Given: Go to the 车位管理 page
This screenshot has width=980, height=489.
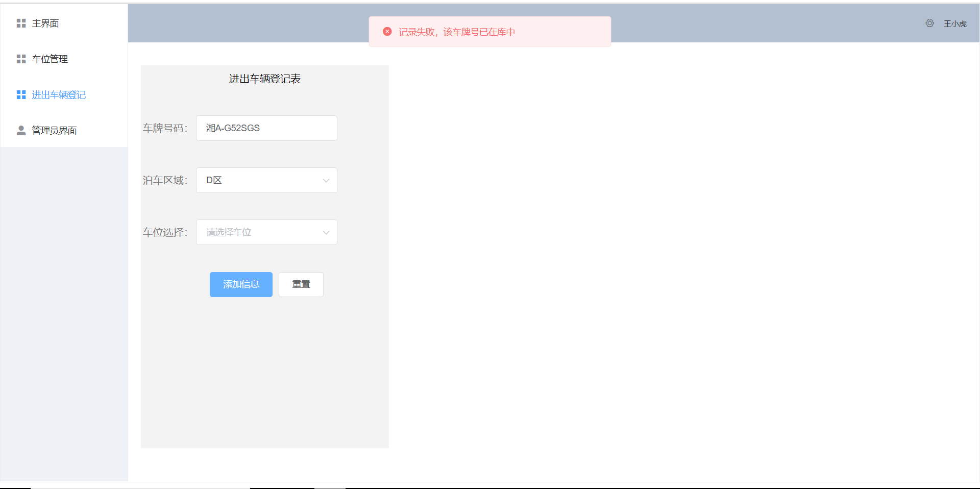Looking at the screenshot, I should coord(50,59).
